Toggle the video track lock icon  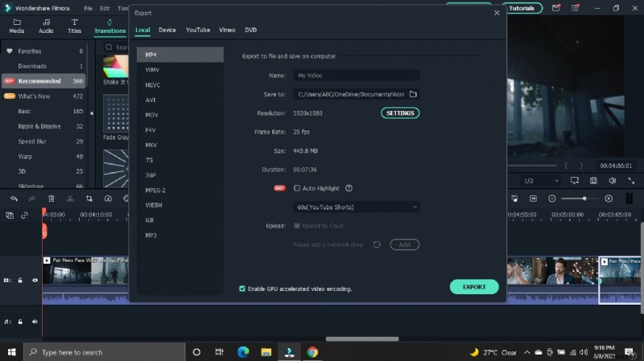(x=20, y=280)
